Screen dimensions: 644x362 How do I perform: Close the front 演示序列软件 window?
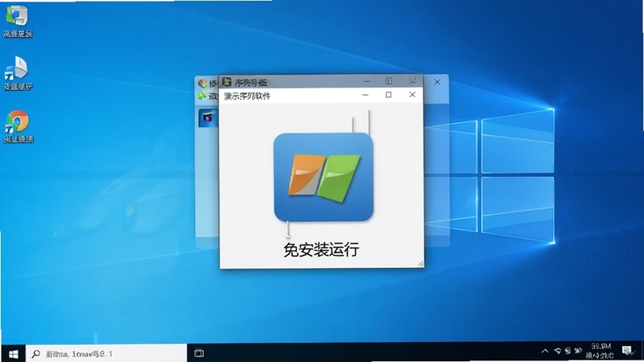pyautogui.click(x=412, y=95)
